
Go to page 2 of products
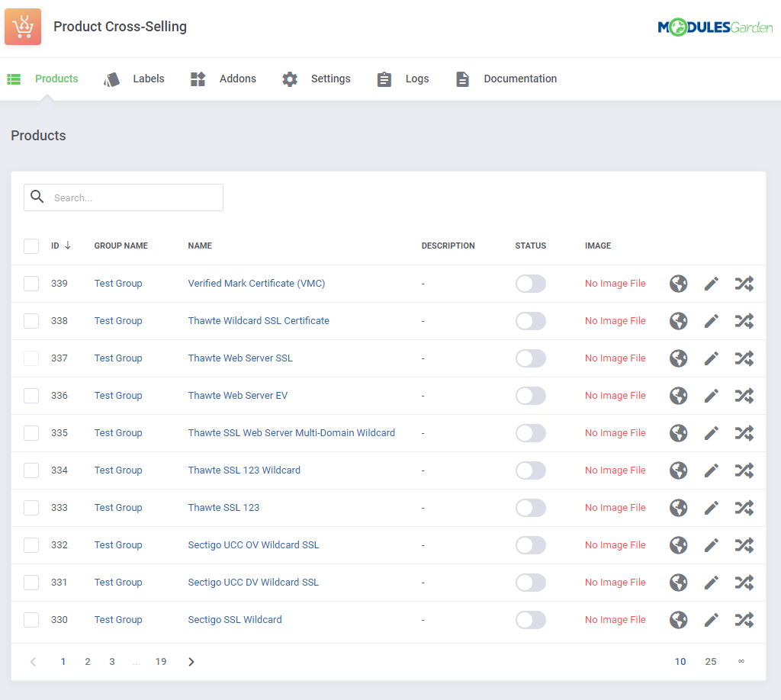click(88, 662)
